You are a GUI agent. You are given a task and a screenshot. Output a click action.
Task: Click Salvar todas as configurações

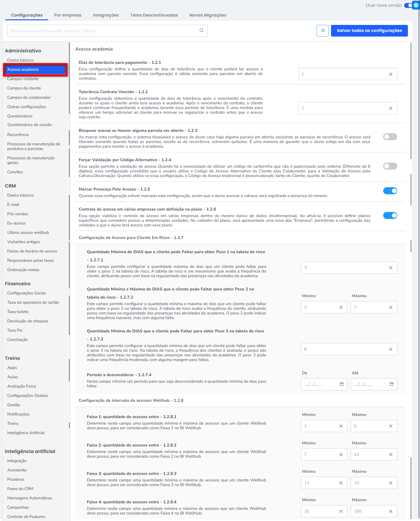[x=369, y=31]
